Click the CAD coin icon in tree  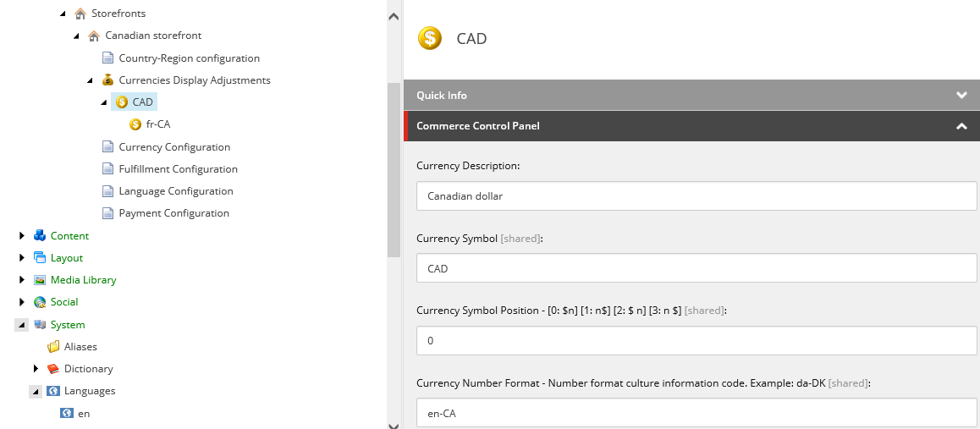(122, 102)
